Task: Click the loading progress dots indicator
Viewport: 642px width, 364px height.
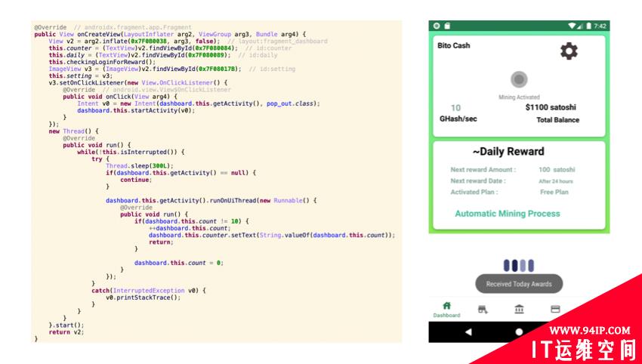Action: 518,265
